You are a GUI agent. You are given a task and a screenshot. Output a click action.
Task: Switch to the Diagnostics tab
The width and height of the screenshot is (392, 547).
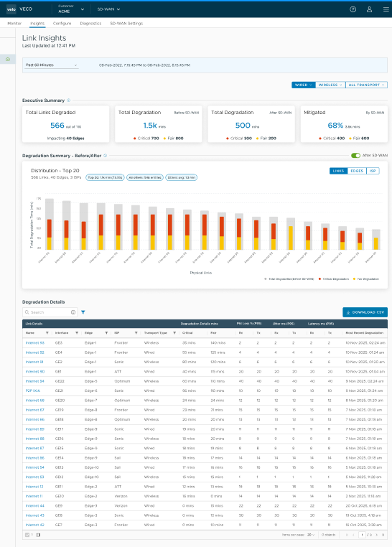(90, 24)
